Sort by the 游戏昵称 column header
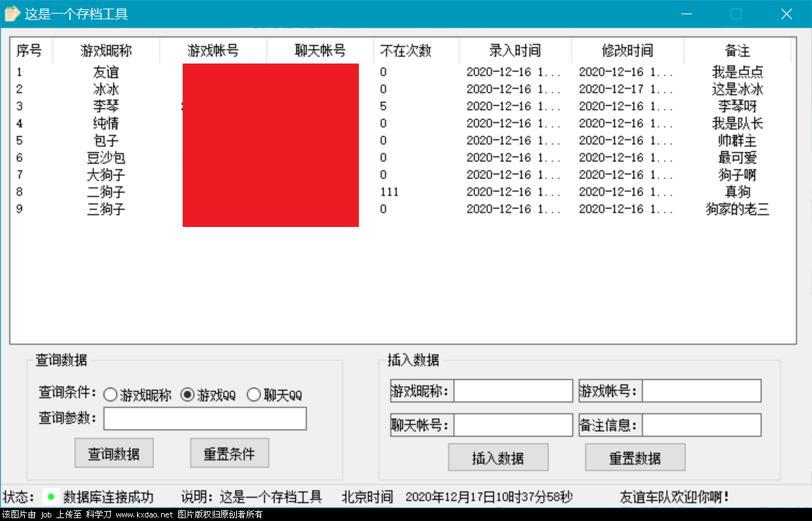The image size is (812, 521). [x=106, y=51]
